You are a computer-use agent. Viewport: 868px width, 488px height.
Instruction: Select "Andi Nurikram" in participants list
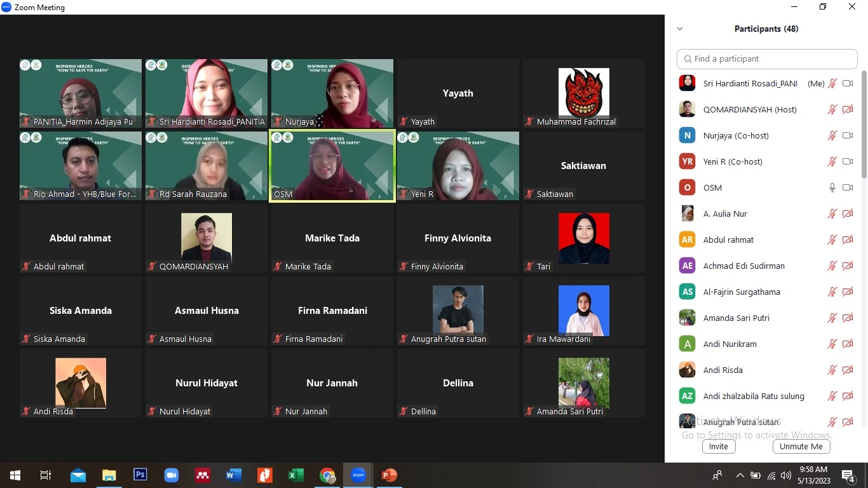coord(767,344)
